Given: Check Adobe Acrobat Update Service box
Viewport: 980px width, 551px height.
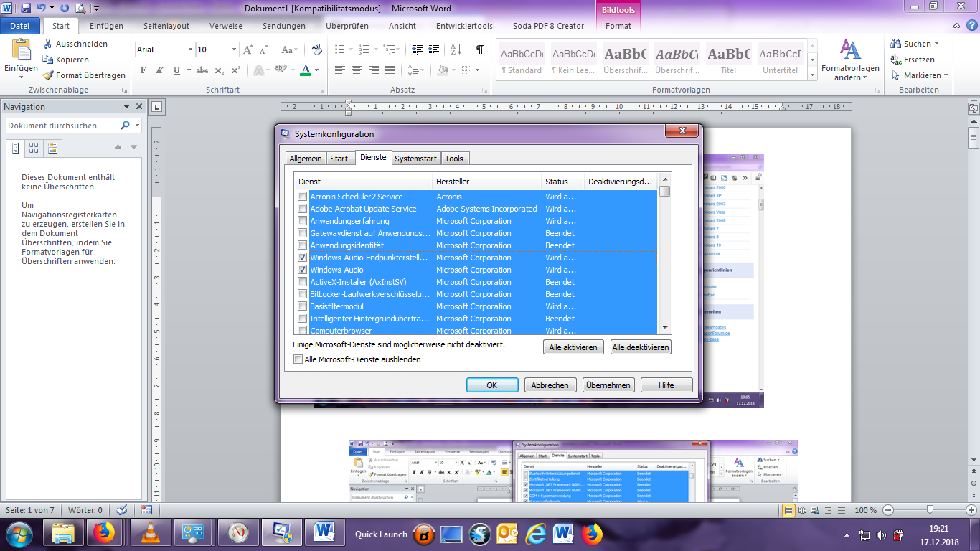Looking at the screenshot, I should pyautogui.click(x=303, y=209).
